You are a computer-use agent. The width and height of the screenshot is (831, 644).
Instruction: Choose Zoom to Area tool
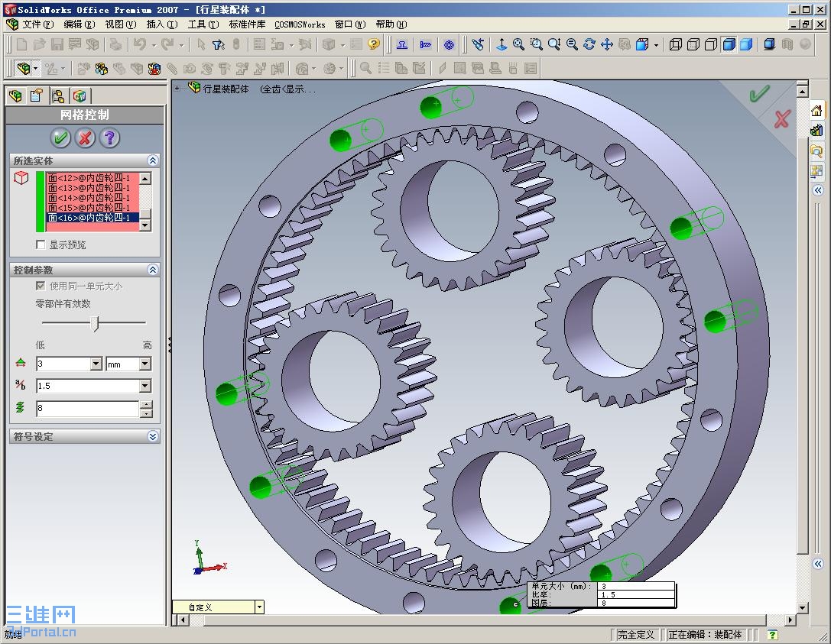click(x=537, y=44)
